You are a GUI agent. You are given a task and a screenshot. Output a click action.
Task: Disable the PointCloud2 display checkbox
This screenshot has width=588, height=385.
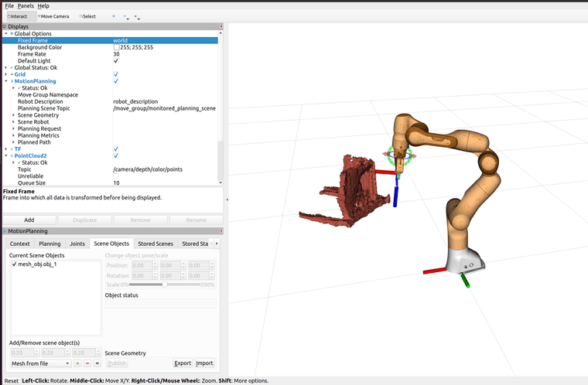[116, 155]
